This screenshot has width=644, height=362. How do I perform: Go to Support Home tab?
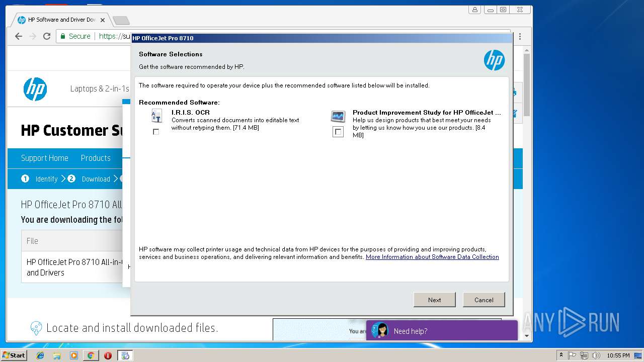click(44, 158)
